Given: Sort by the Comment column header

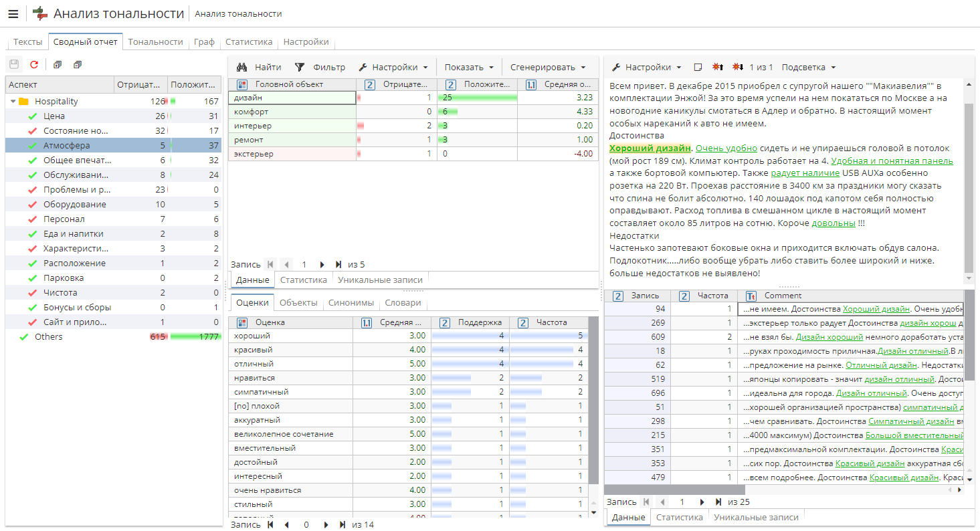Looking at the screenshot, I should 851,296.
